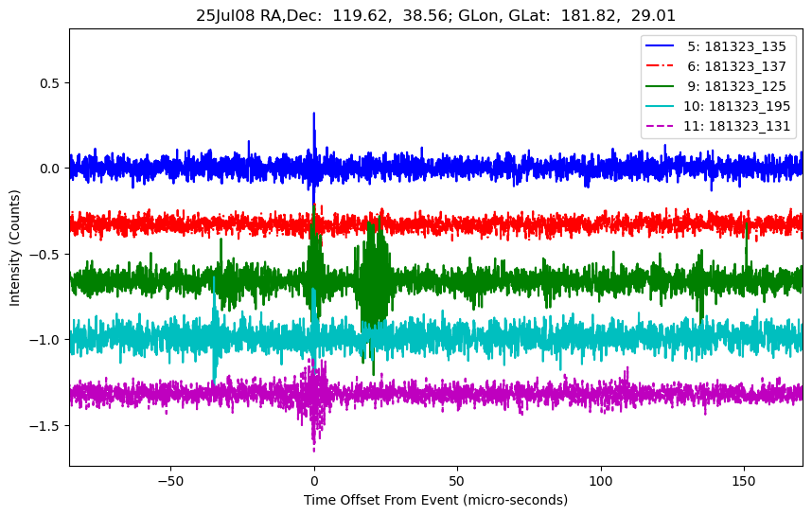Click y-axis tick label "−1.0"
The image size is (812, 516).
pyautogui.click(x=45, y=340)
